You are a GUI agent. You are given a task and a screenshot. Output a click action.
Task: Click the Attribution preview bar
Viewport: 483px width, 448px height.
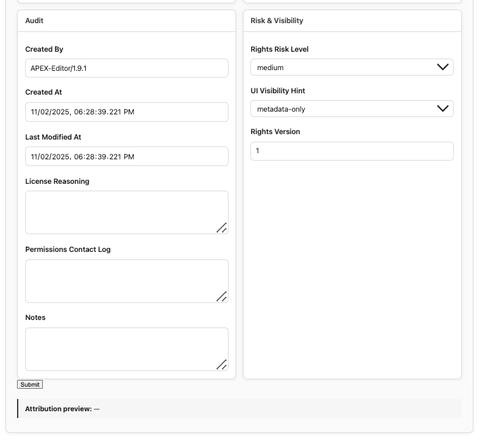click(239, 409)
